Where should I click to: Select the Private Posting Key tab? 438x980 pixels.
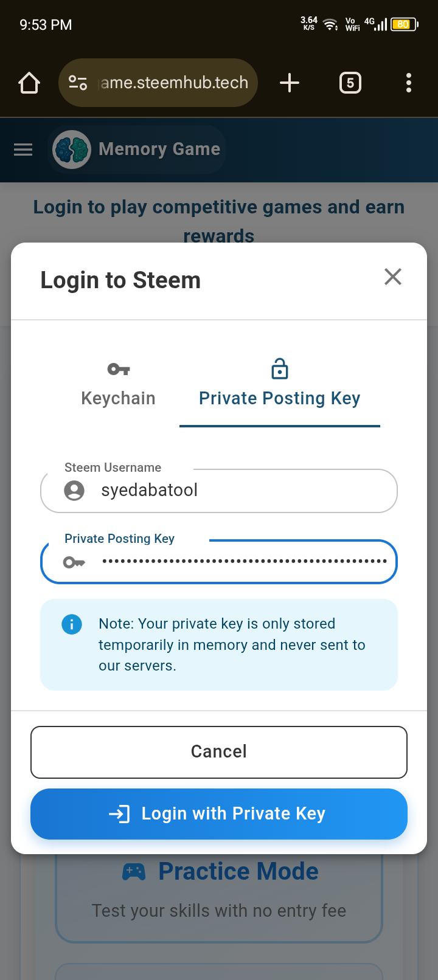coord(280,385)
